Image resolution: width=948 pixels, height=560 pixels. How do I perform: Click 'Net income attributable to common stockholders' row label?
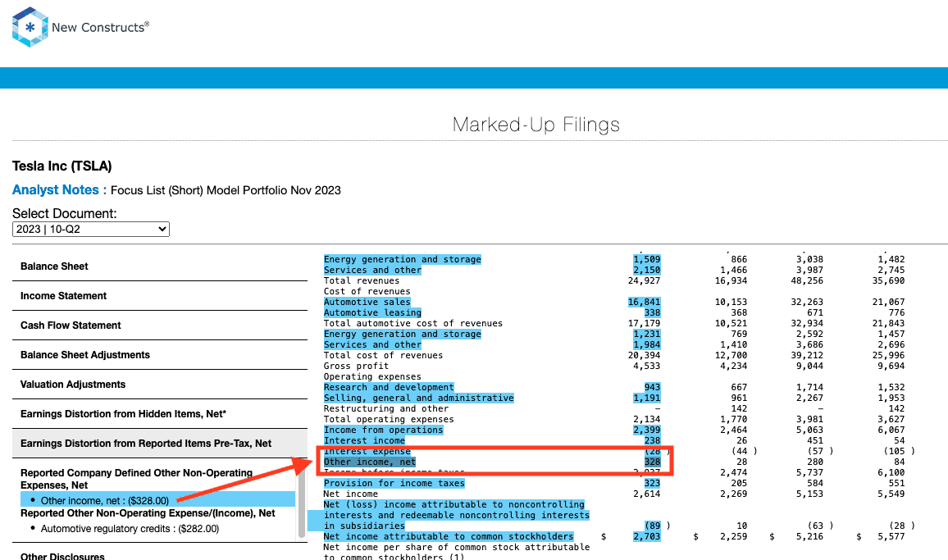[448, 536]
